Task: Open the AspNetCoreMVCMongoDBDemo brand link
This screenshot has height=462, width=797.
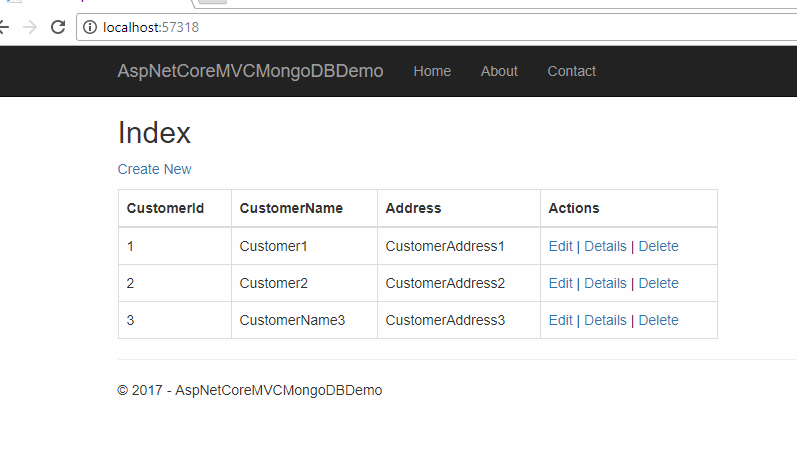Action: [x=250, y=71]
